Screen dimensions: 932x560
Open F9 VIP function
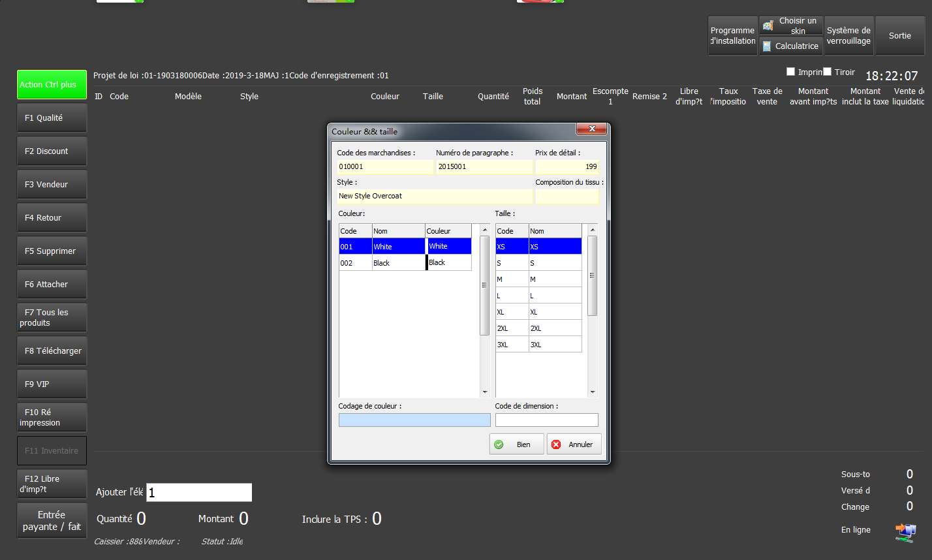coord(52,384)
